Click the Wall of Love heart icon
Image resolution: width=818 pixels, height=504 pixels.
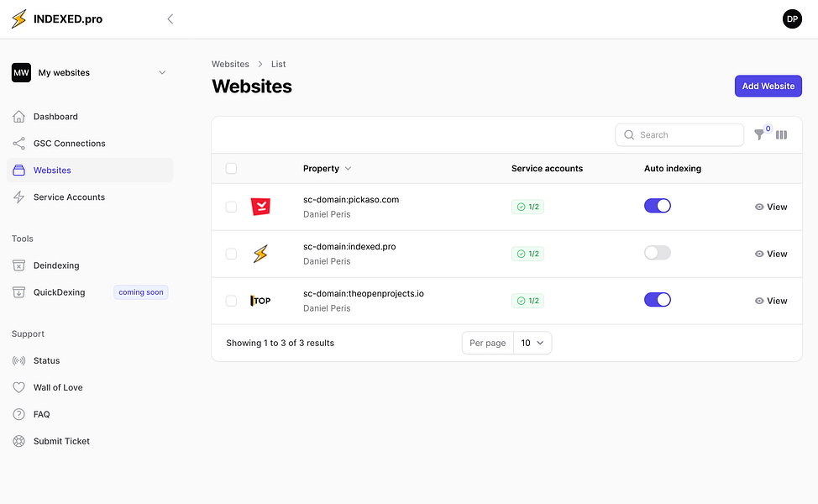click(x=18, y=387)
